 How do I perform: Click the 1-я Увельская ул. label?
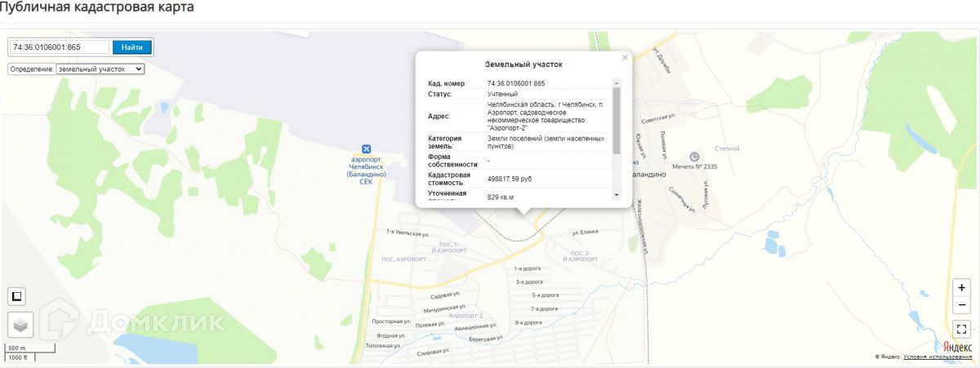[x=408, y=233]
